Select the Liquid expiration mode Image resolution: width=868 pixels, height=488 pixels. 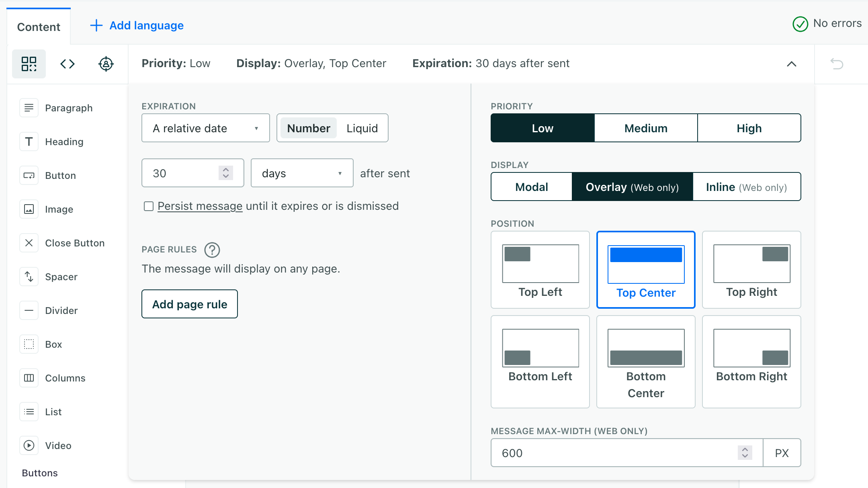coord(362,128)
